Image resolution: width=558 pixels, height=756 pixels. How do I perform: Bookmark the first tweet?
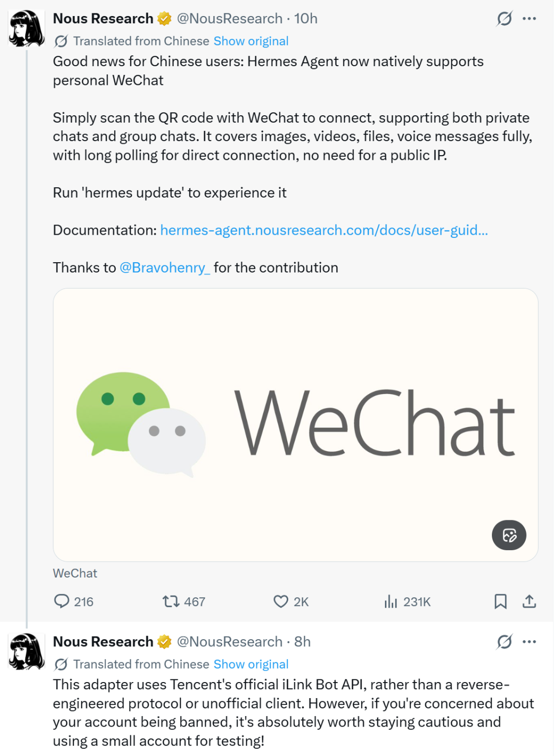coord(500,601)
